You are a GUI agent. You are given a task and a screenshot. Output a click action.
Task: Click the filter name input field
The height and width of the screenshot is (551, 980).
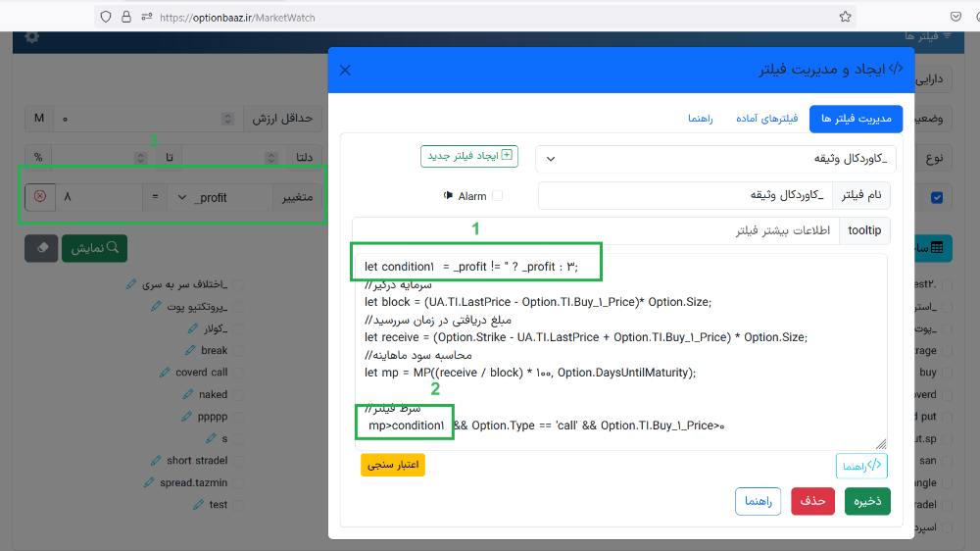(x=686, y=196)
